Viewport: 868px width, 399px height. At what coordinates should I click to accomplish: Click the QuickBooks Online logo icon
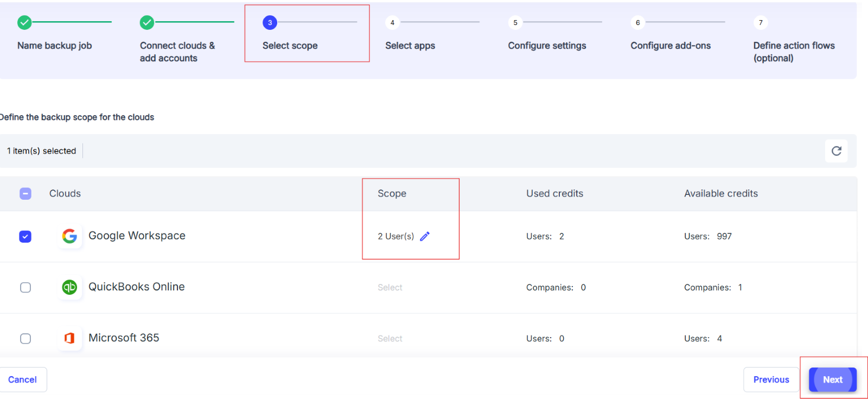pyautogui.click(x=69, y=287)
